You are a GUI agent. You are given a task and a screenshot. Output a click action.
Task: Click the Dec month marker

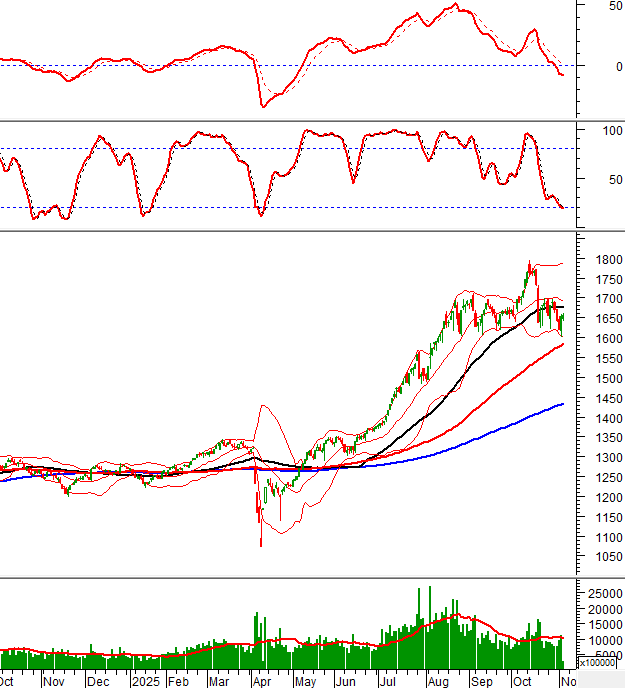pos(98,680)
